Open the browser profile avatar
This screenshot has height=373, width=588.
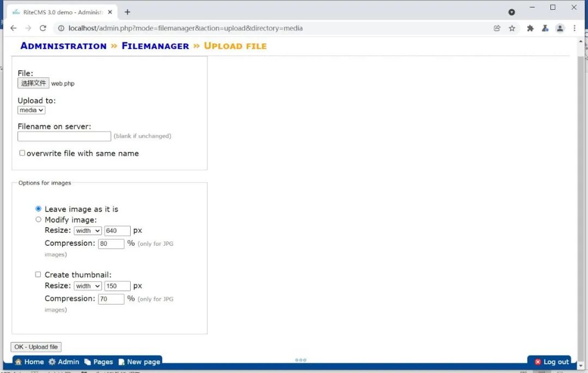[x=560, y=28]
